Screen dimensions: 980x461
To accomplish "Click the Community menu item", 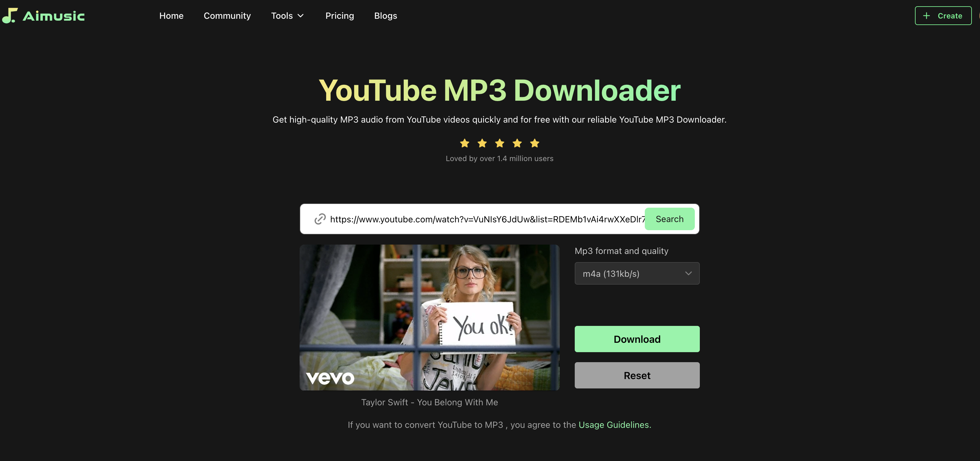I will (x=227, y=15).
